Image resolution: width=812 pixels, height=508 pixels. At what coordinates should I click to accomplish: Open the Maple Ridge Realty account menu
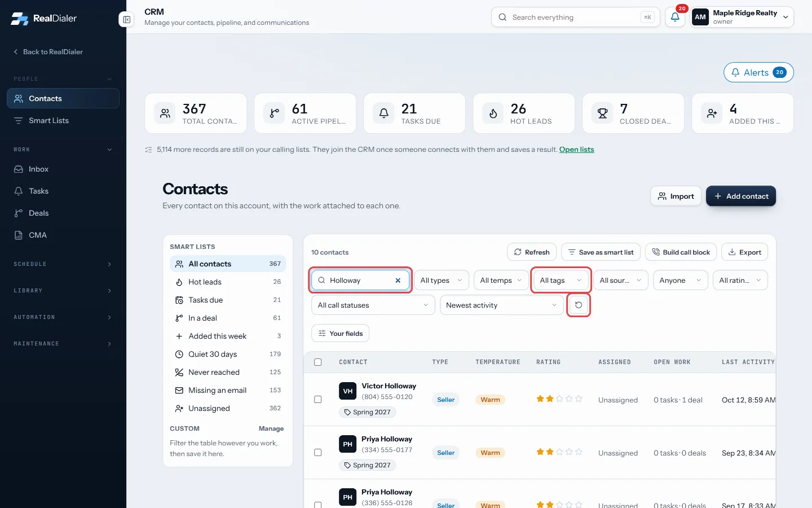tap(742, 17)
